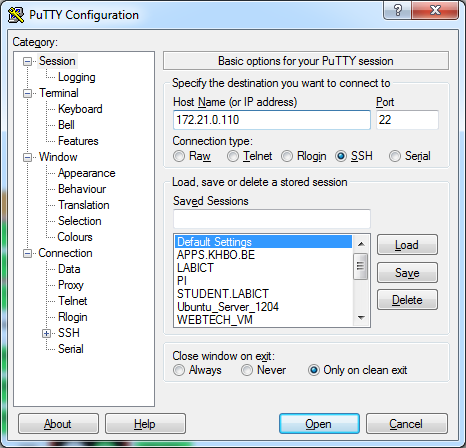Open the Translation category
This screenshot has height=448, width=466.
pyautogui.click(x=84, y=205)
